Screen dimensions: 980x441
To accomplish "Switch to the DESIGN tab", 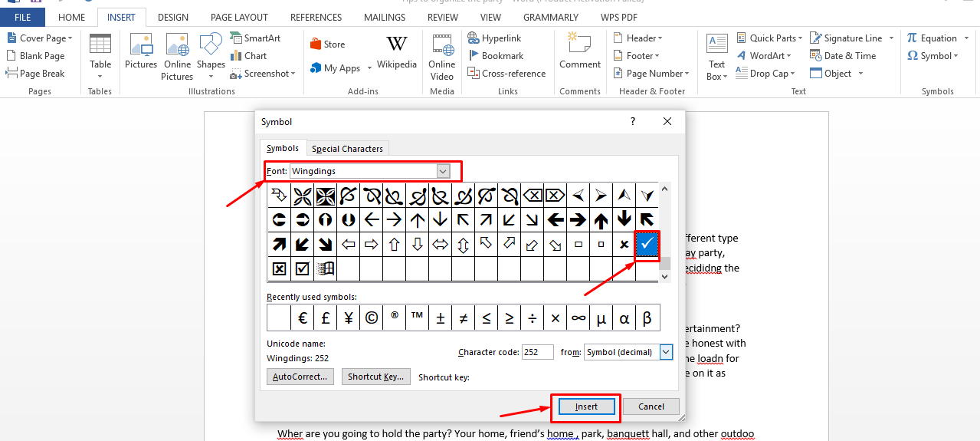I will 173,17.
